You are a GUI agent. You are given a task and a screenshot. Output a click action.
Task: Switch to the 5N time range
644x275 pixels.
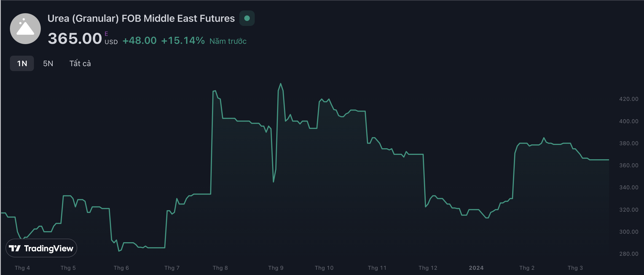pyautogui.click(x=48, y=63)
